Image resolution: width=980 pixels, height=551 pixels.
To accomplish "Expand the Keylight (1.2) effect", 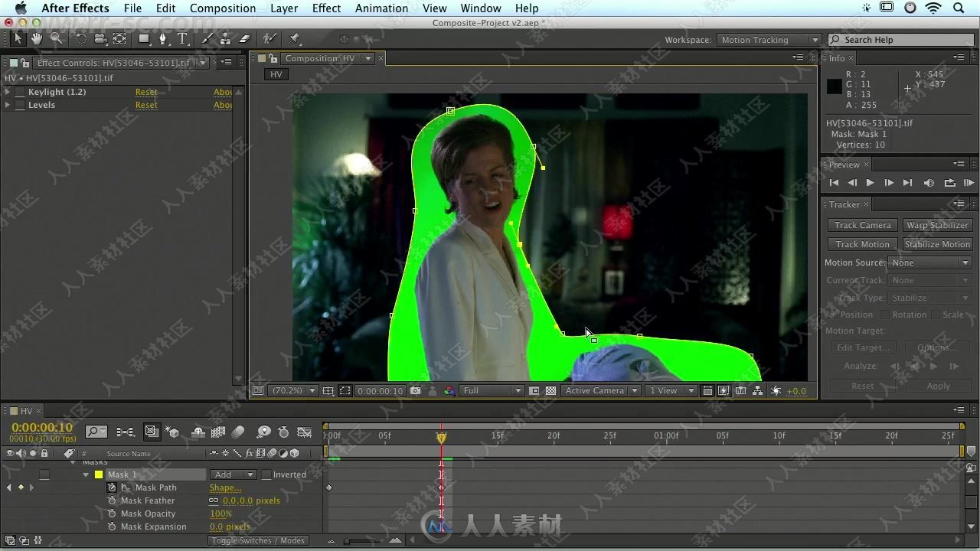I will coord(8,92).
